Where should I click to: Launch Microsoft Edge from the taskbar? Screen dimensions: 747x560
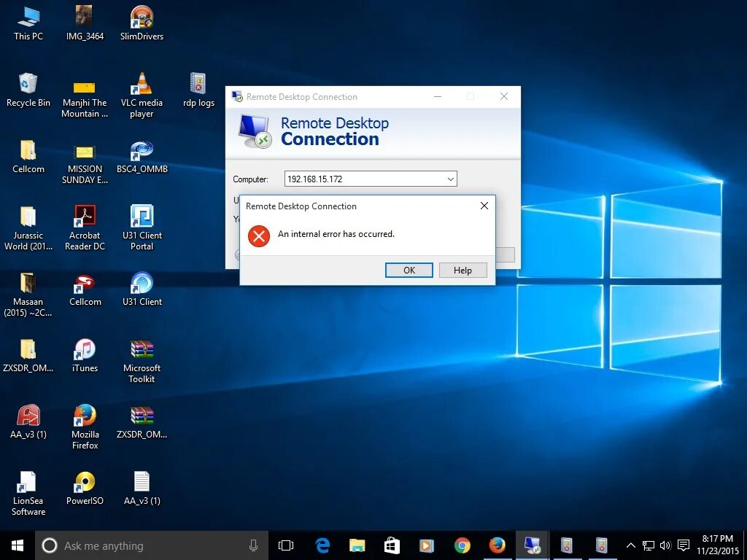(x=321, y=545)
